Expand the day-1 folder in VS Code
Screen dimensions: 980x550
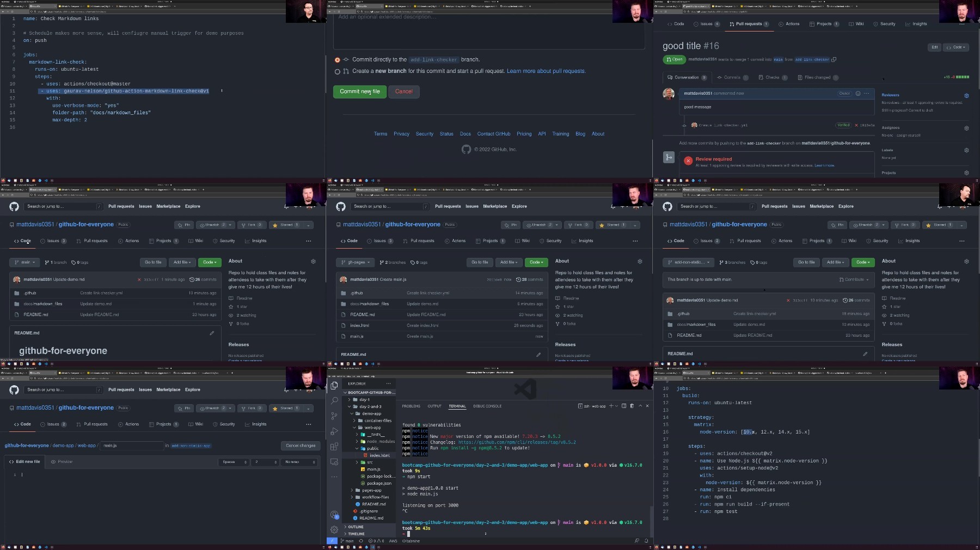(364, 399)
